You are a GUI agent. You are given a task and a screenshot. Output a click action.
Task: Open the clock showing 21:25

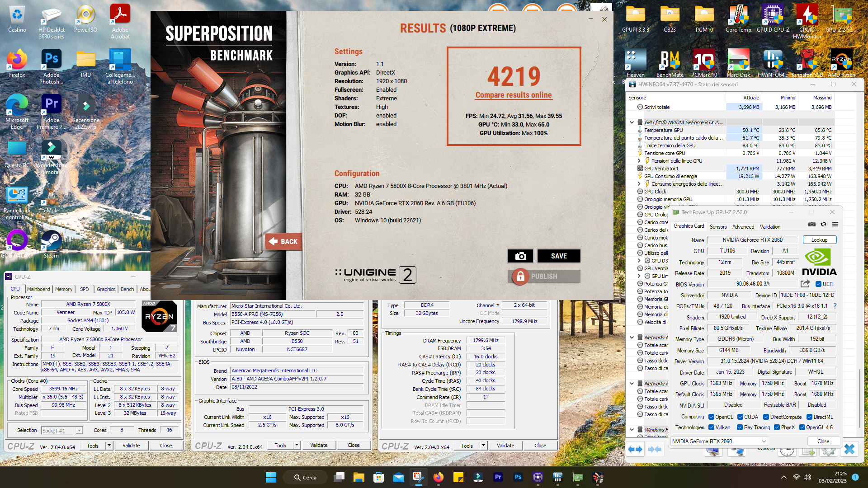(x=832, y=477)
